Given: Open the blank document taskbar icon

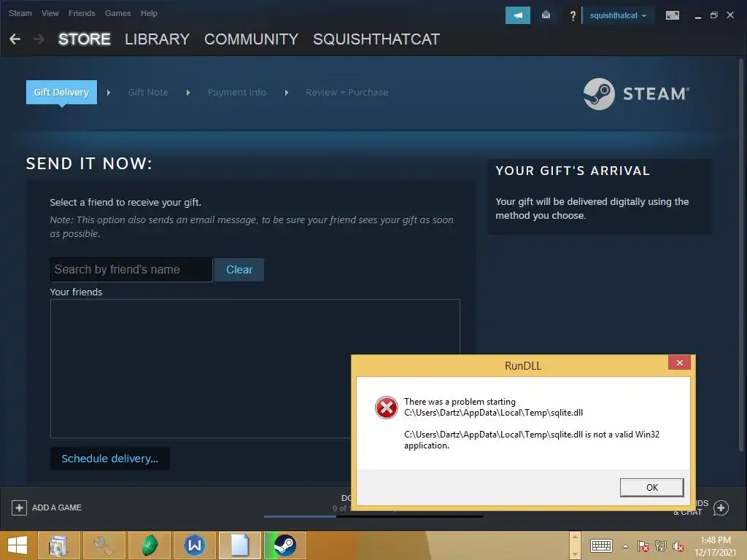Looking at the screenshot, I should 239,545.
